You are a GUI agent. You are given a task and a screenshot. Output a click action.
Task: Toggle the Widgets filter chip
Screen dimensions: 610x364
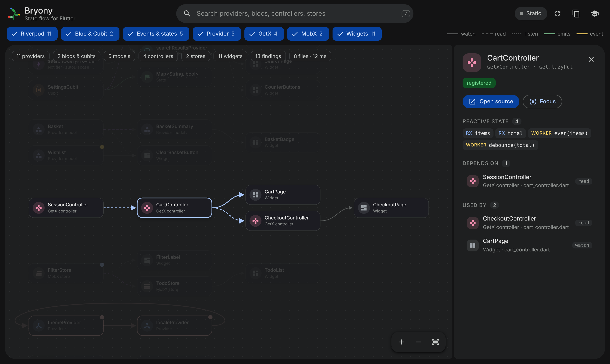coord(357,34)
